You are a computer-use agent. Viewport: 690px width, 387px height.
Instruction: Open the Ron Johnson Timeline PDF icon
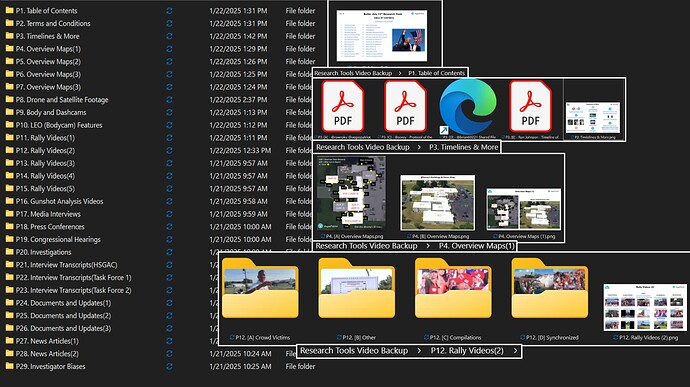click(530, 107)
